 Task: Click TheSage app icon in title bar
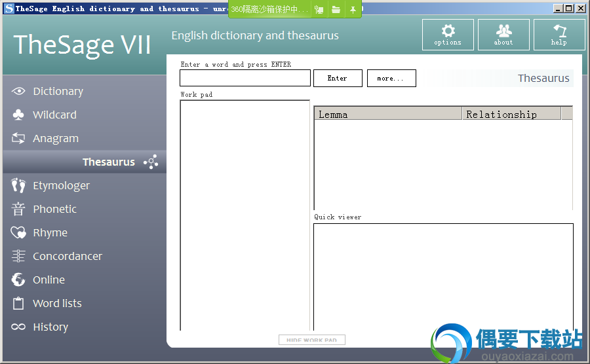[9, 9]
